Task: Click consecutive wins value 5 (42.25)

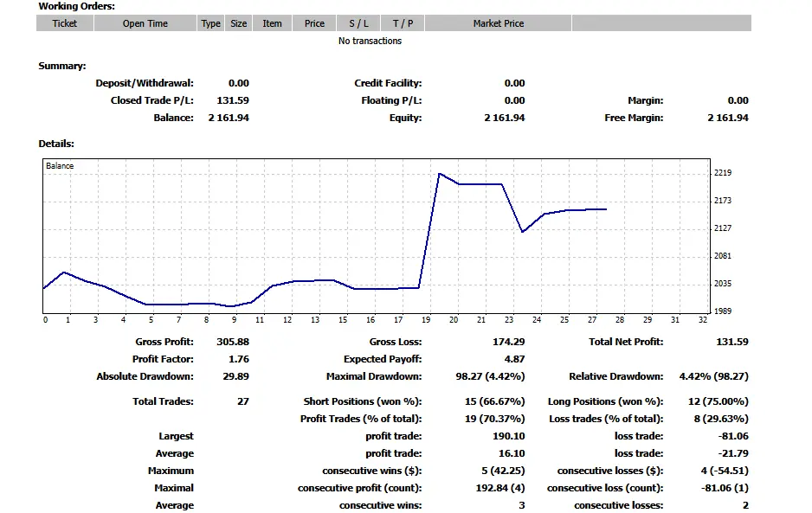Action: coord(503,471)
